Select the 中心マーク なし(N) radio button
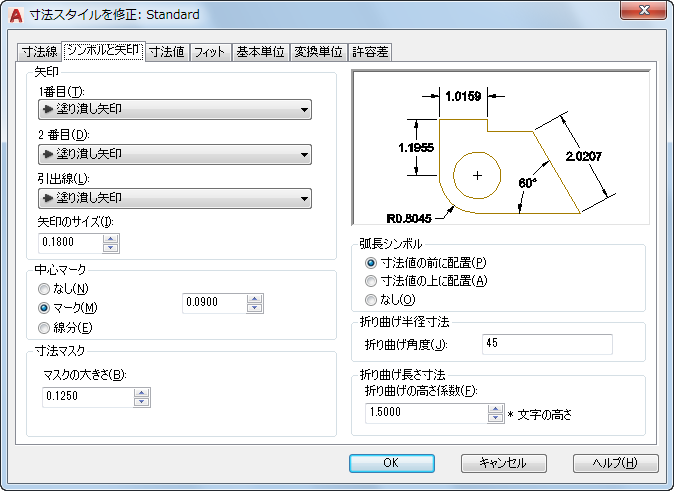Image resolution: width=674 pixels, height=491 pixels. (44, 289)
